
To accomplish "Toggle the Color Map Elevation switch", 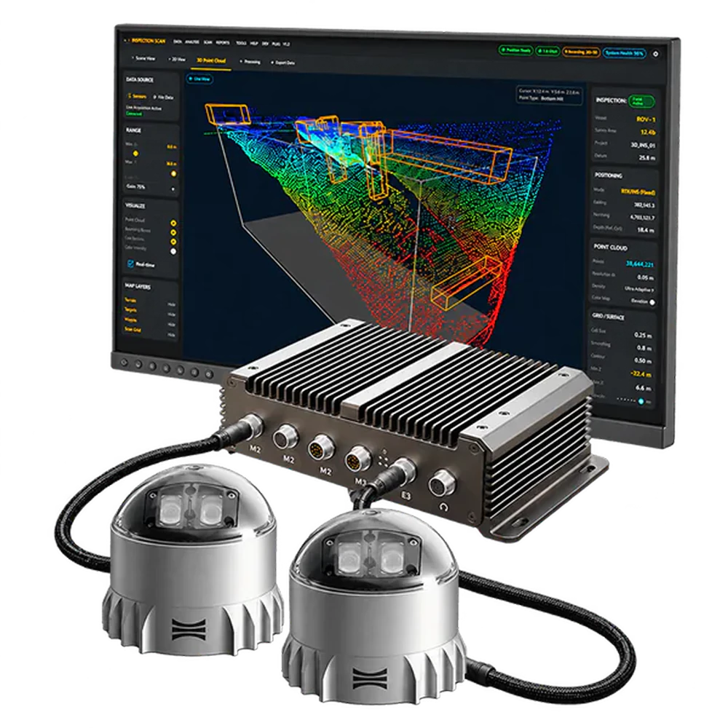I will coord(652,302).
